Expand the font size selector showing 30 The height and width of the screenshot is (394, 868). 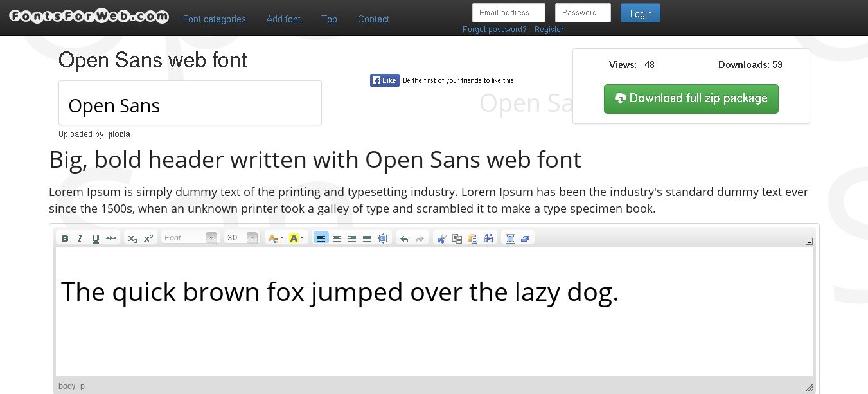coord(252,238)
